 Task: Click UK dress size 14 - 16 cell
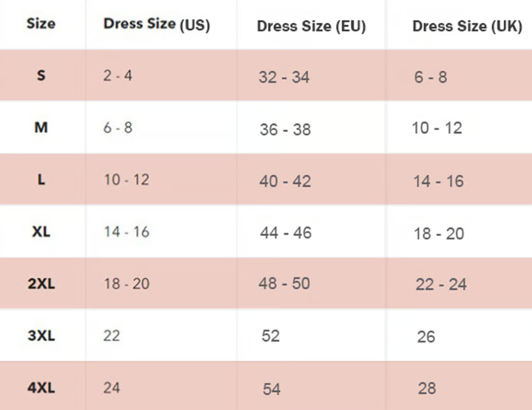tap(438, 181)
